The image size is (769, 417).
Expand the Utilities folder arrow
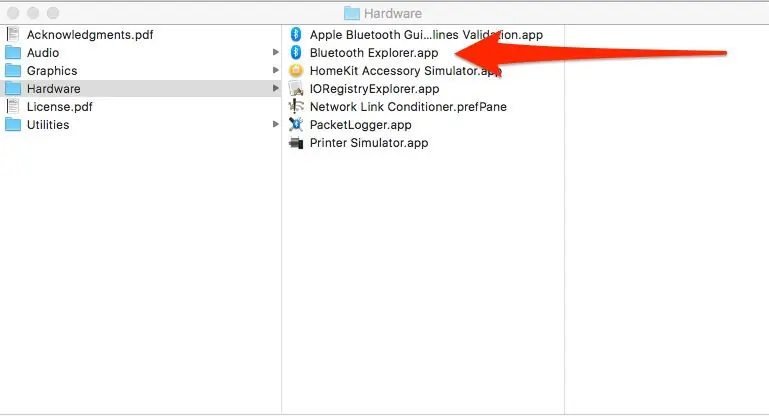276,124
